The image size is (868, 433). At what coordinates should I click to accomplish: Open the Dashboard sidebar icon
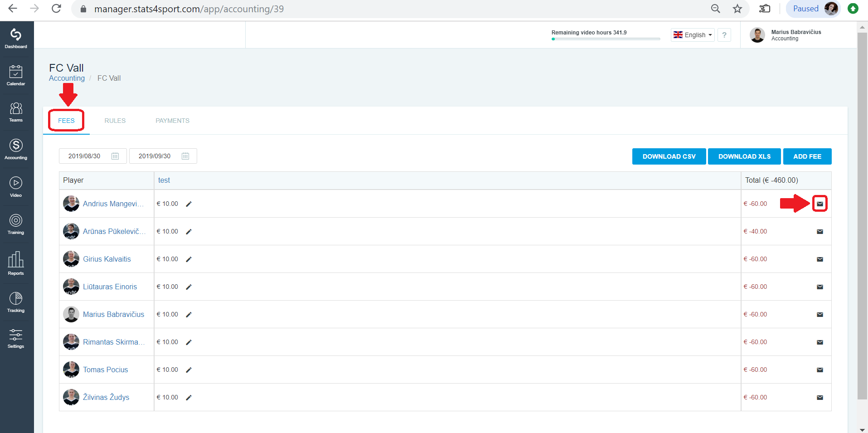tap(16, 39)
